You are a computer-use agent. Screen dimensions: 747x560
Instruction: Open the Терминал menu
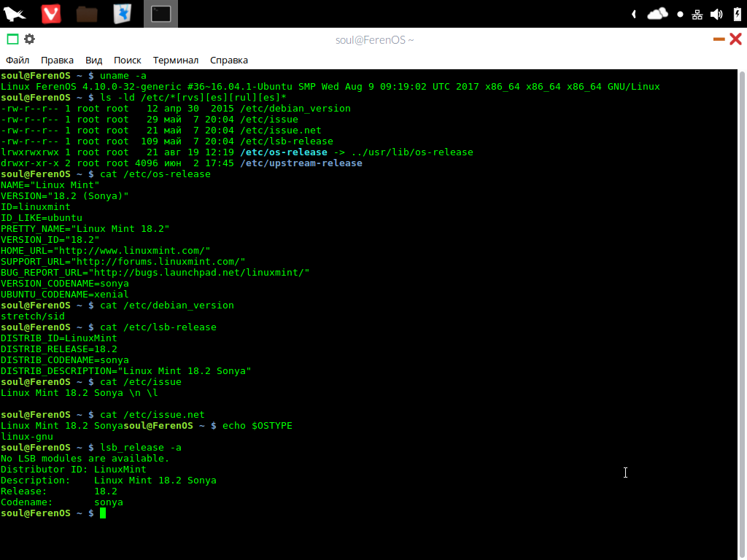[175, 61]
